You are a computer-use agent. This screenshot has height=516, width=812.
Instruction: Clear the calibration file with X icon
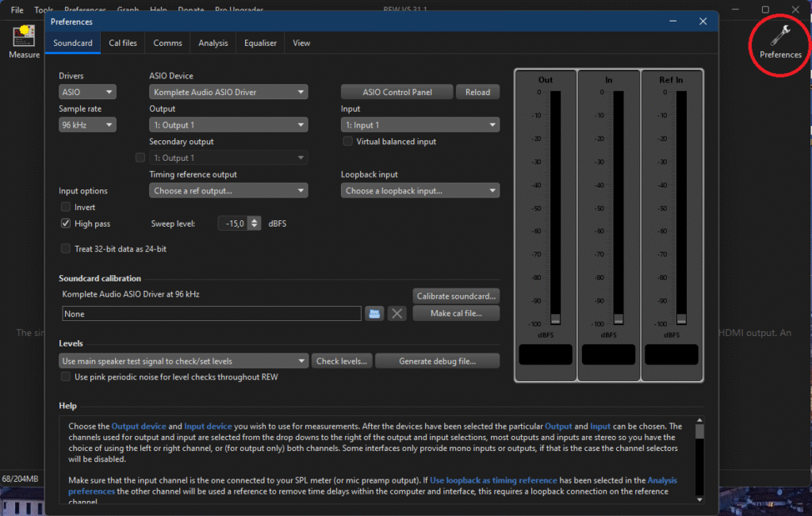pyautogui.click(x=398, y=314)
